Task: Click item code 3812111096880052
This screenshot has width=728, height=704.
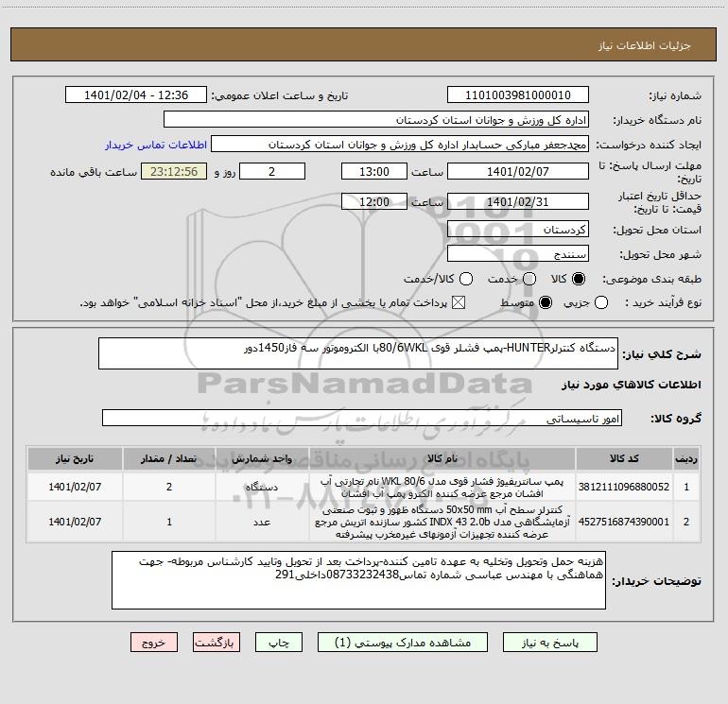Action: click(624, 487)
